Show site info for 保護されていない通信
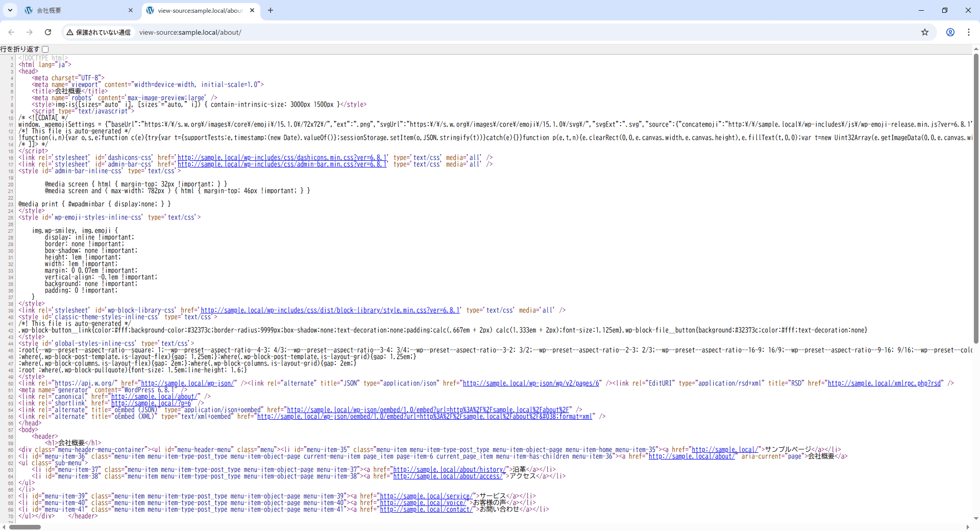 [x=99, y=32]
